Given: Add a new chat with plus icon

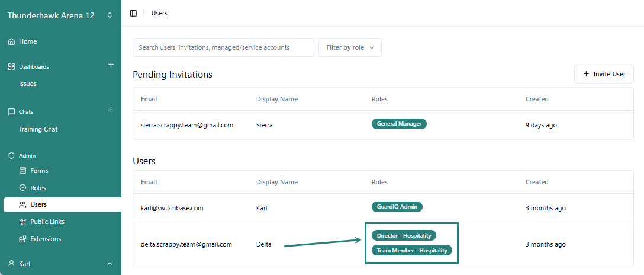Looking at the screenshot, I should point(111,110).
